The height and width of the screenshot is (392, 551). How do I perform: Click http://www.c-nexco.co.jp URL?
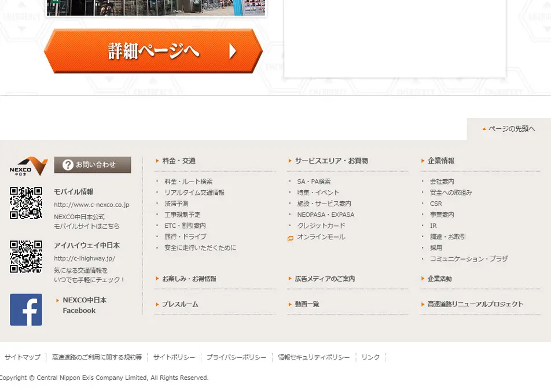click(91, 205)
